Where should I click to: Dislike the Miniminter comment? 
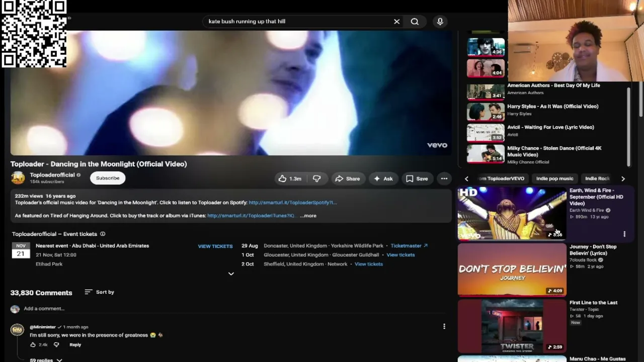click(x=56, y=345)
